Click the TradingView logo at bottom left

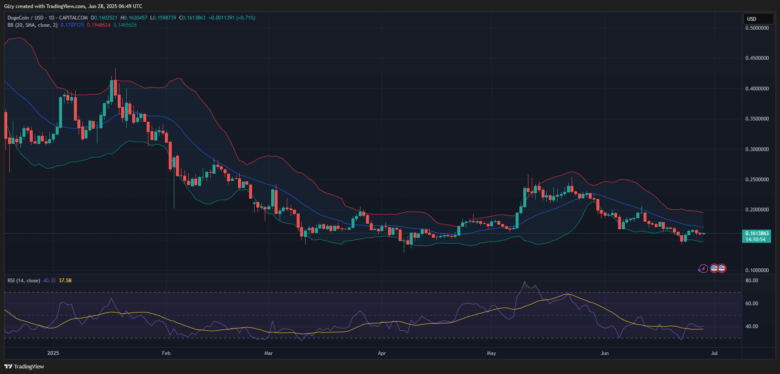pos(24,367)
